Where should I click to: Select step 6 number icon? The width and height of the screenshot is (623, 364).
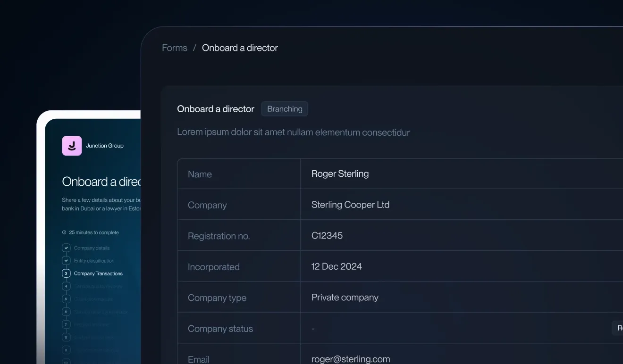coord(66,312)
